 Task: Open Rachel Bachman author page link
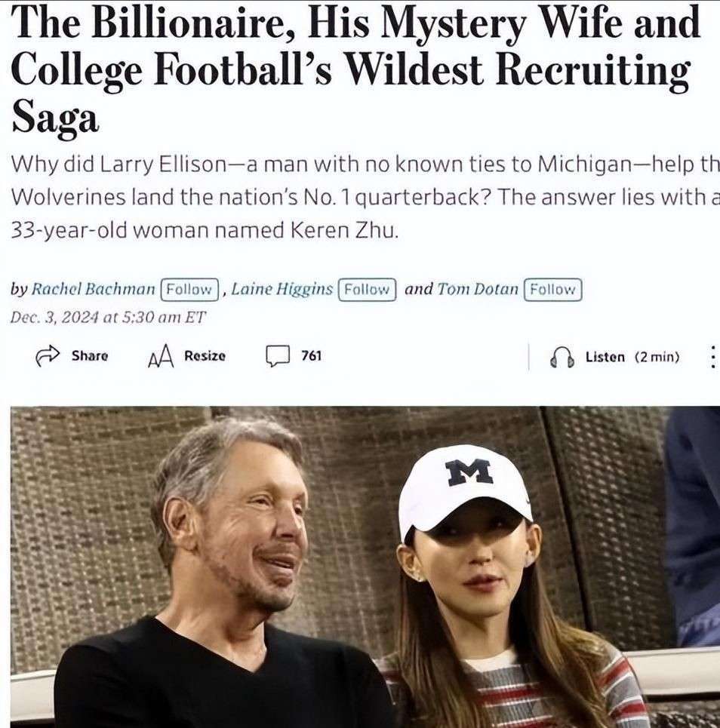pyautogui.click(x=93, y=289)
